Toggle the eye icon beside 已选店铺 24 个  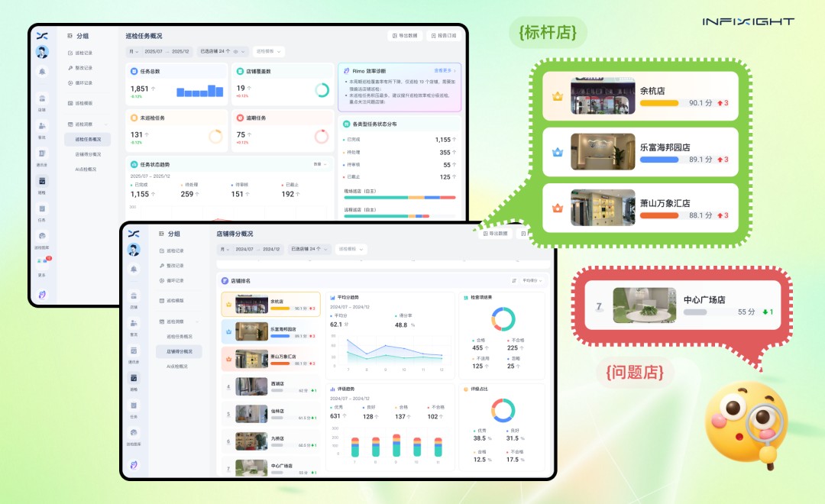[x=235, y=52]
